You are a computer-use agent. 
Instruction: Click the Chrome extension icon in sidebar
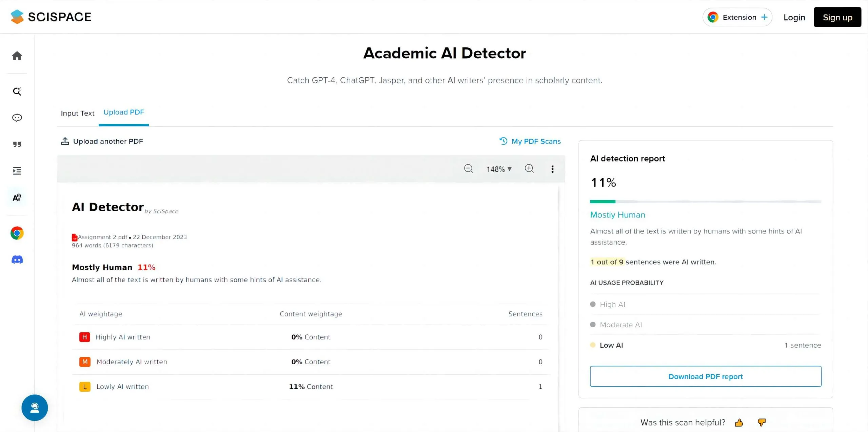pyautogui.click(x=17, y=233)
